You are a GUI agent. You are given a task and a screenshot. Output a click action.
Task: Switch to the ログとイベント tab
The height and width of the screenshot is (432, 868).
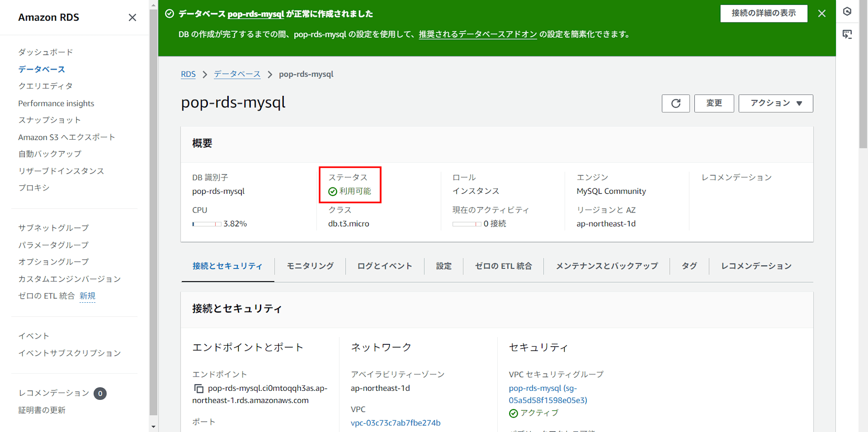[385, 266]
